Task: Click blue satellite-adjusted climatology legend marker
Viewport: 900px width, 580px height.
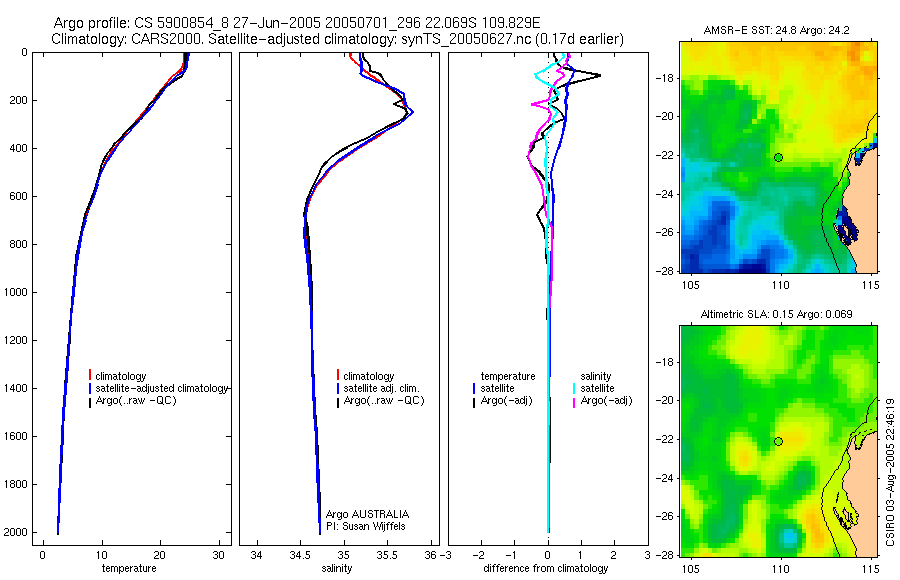Action: [90, 388]
